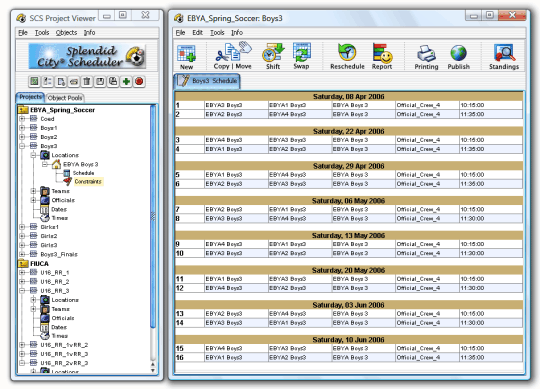Click the tree scrollbar down arrow

[153, 371]
